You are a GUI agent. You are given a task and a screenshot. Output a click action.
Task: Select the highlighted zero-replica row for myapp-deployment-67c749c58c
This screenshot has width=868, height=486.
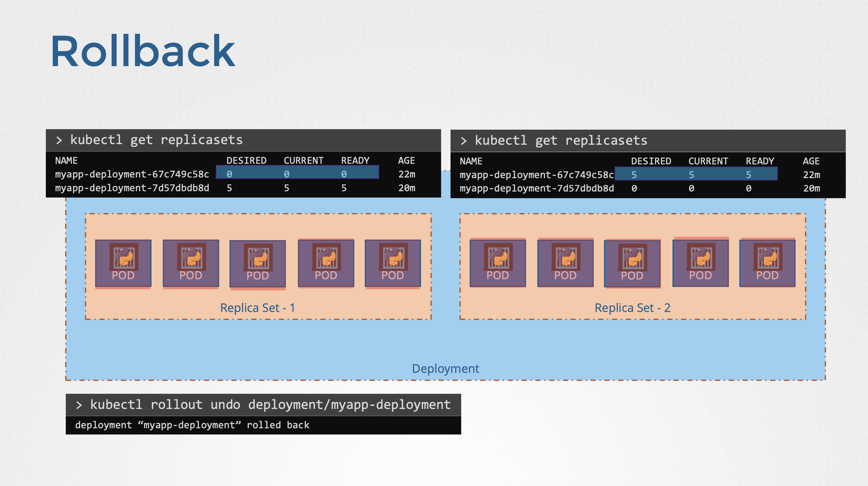(x=297, y=173)
